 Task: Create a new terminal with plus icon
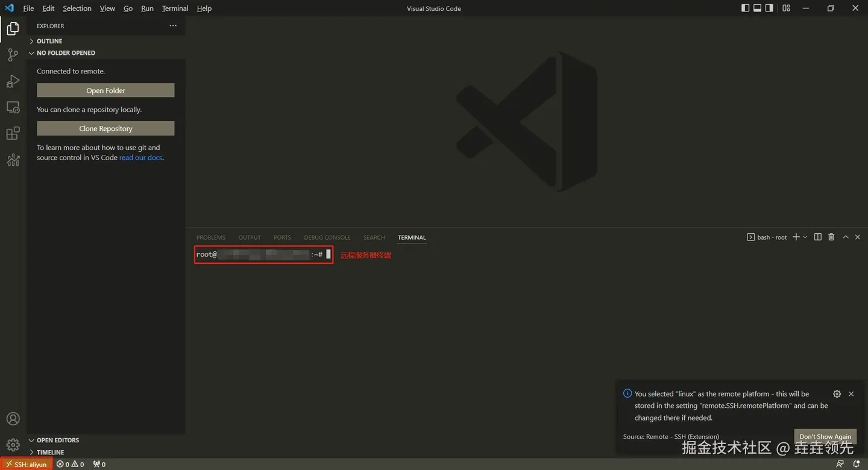coord(796,237)
